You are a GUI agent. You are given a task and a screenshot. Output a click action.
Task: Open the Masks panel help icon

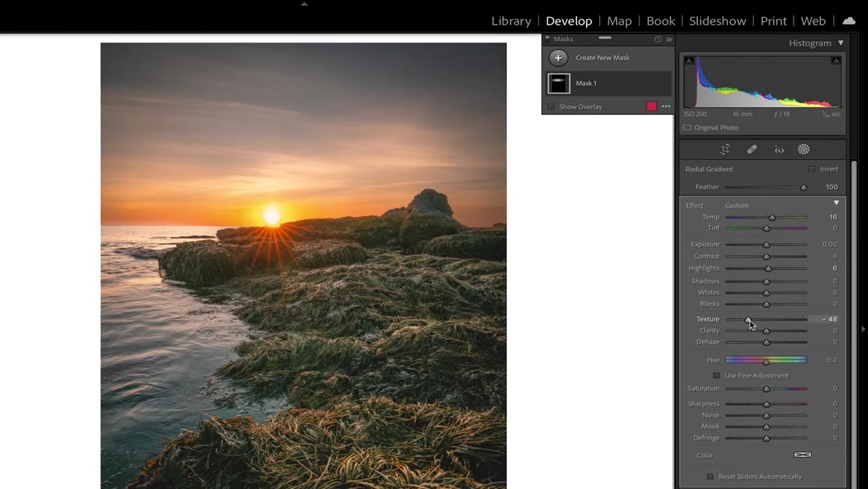(658, 39)
